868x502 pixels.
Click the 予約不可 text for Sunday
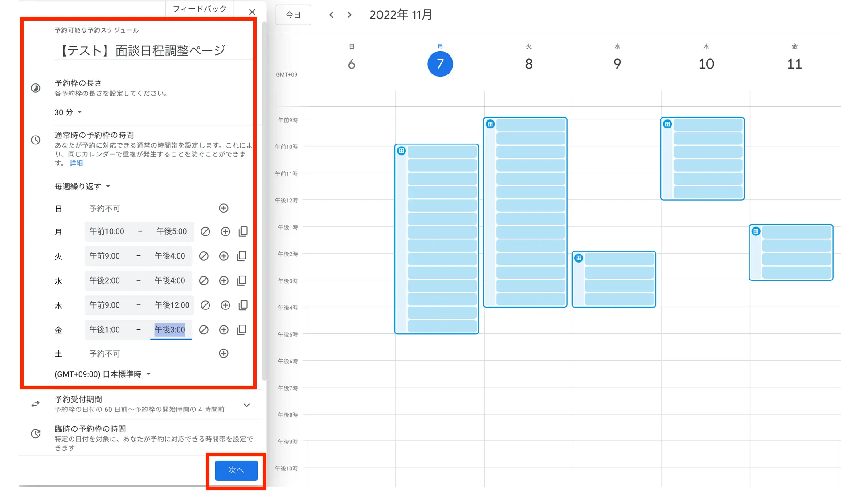point(105,209)
